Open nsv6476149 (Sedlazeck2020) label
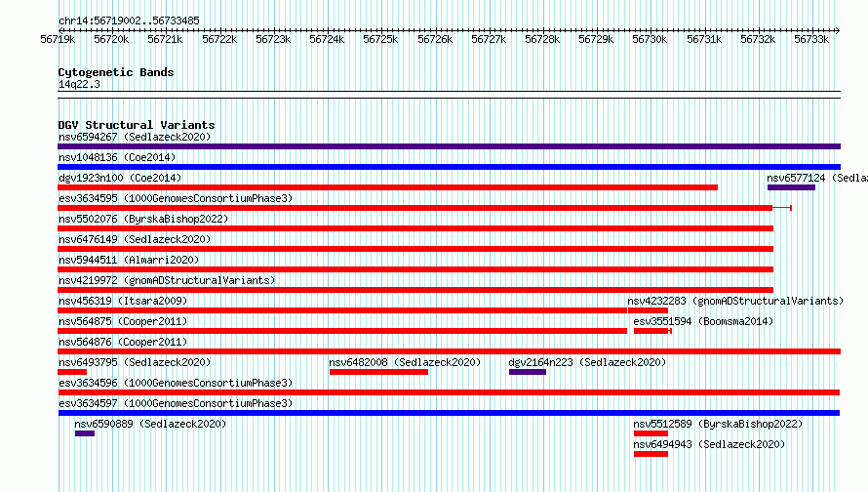This screenshot has width=868, height=492. point(135,239)
